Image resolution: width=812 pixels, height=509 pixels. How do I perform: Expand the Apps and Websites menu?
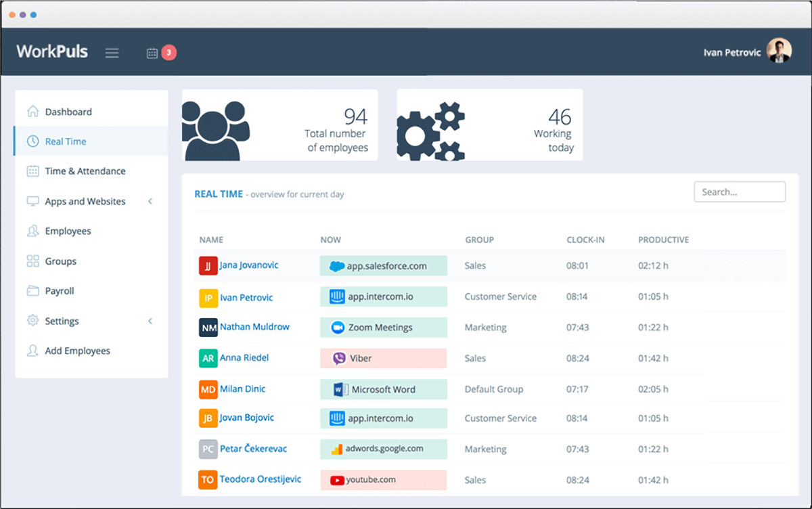click(x=85, y=201)
